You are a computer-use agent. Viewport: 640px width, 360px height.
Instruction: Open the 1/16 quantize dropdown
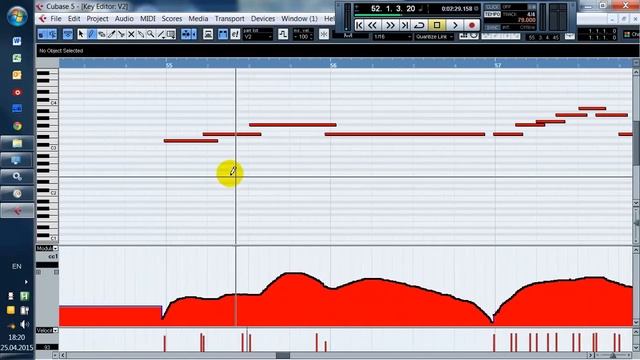[392, 37]
